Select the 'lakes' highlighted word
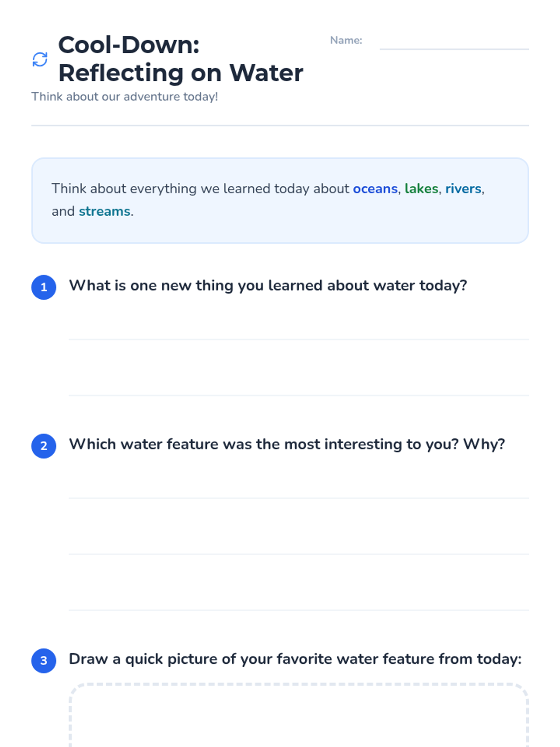Screen dimensions: 560x747 click(421, 189)
